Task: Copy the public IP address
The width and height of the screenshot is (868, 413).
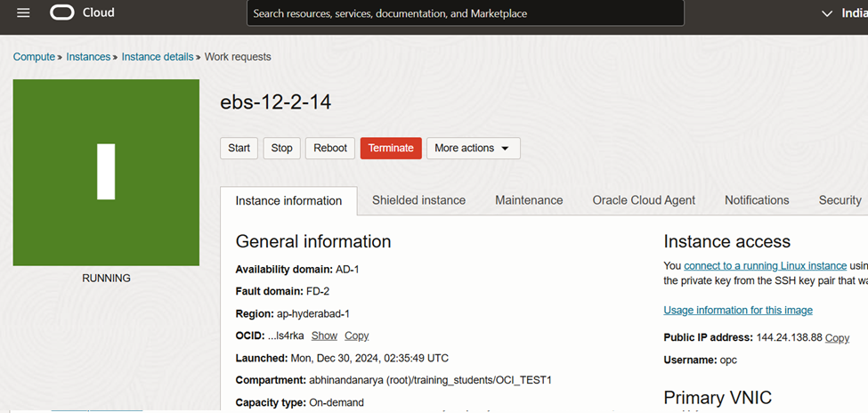Action: [837, 338]
